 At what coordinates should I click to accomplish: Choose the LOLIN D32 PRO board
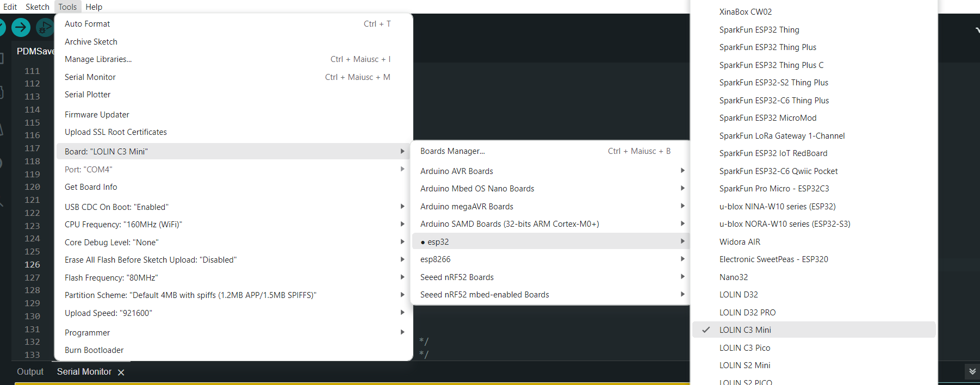747,313
